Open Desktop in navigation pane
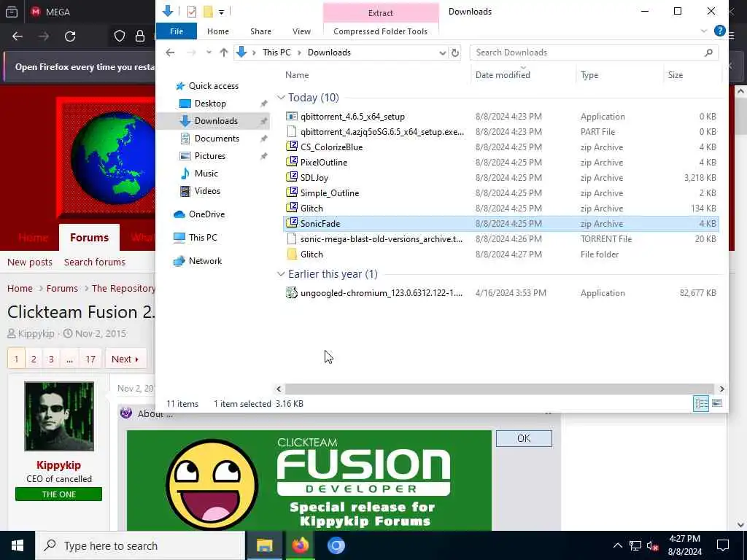 pyautogui.click(x=210, y=104)
